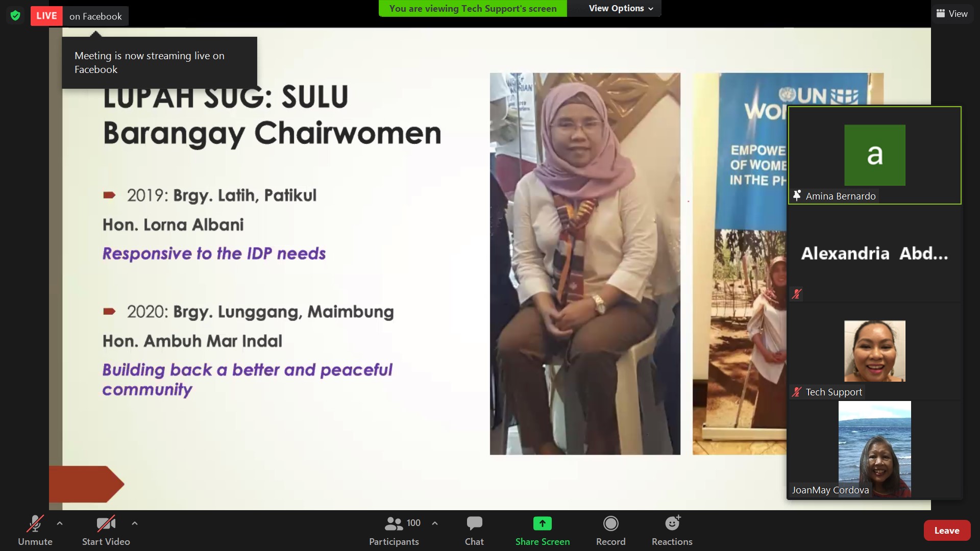
Task: Expand the arrow next to Participants count
Action: (x=435, y=523)
